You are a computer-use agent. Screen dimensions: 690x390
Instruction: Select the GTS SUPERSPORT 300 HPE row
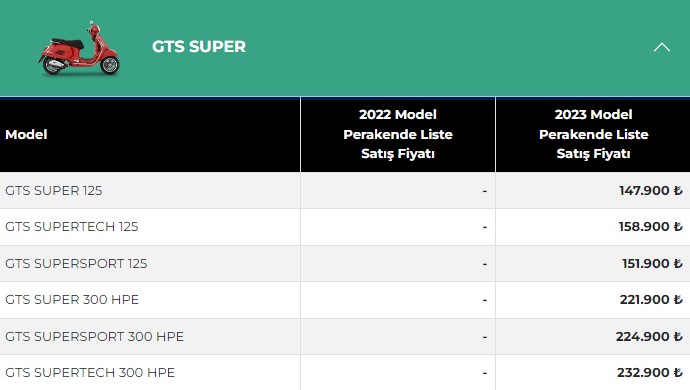pos(345,337)
